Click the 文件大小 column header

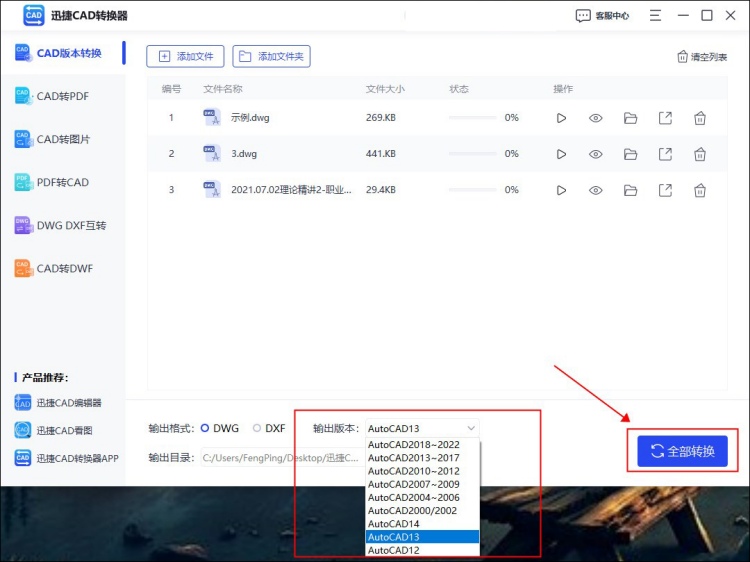point(385,89)
